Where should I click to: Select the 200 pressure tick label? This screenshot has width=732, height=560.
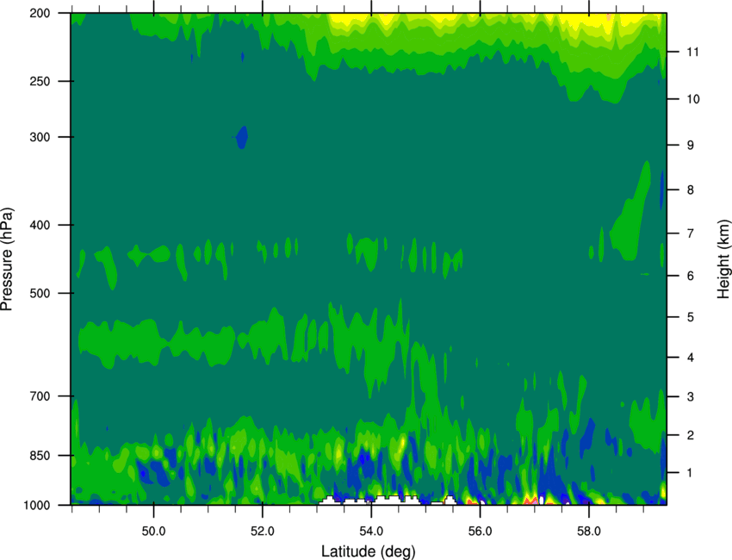click(x=40, y=14)
